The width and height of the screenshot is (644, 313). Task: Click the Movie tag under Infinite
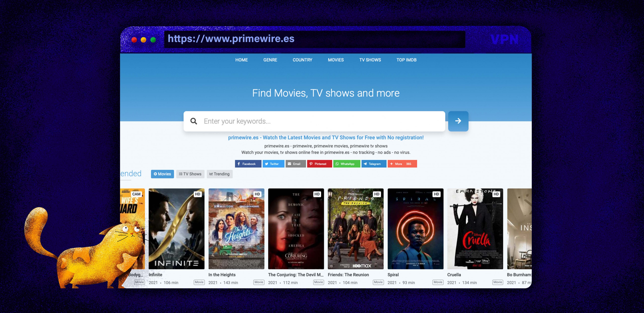click(x=199, y=282)
